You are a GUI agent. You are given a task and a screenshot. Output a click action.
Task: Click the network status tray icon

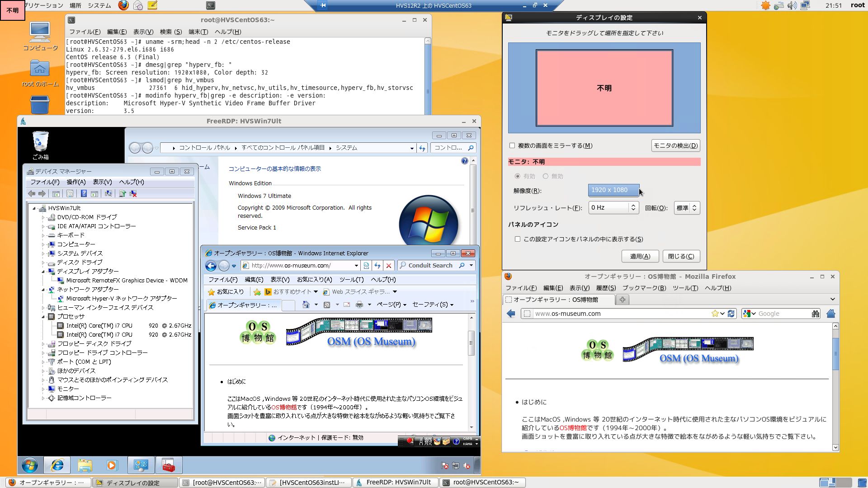point(805,5)
